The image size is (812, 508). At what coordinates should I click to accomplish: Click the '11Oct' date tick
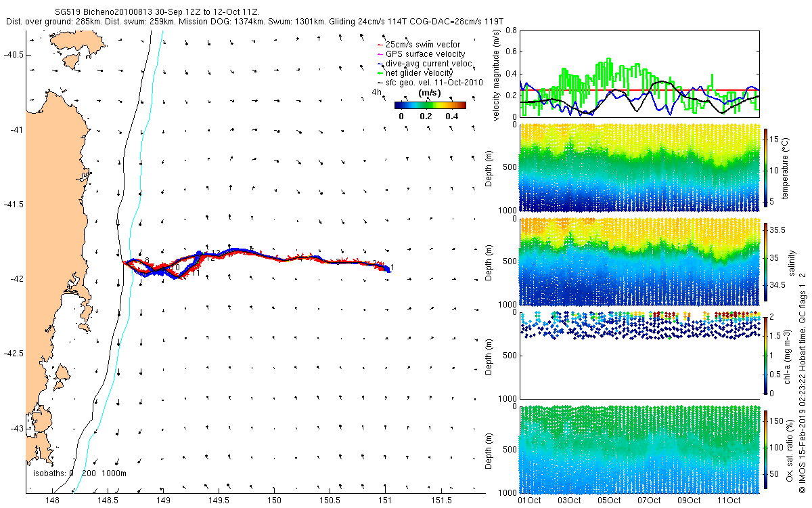[x=728, y=501]
